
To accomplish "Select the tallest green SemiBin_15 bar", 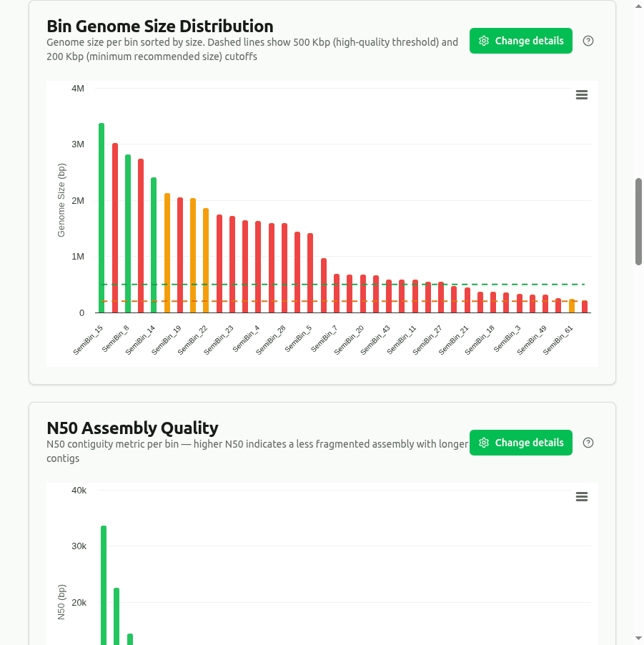I will pos(102,215).
